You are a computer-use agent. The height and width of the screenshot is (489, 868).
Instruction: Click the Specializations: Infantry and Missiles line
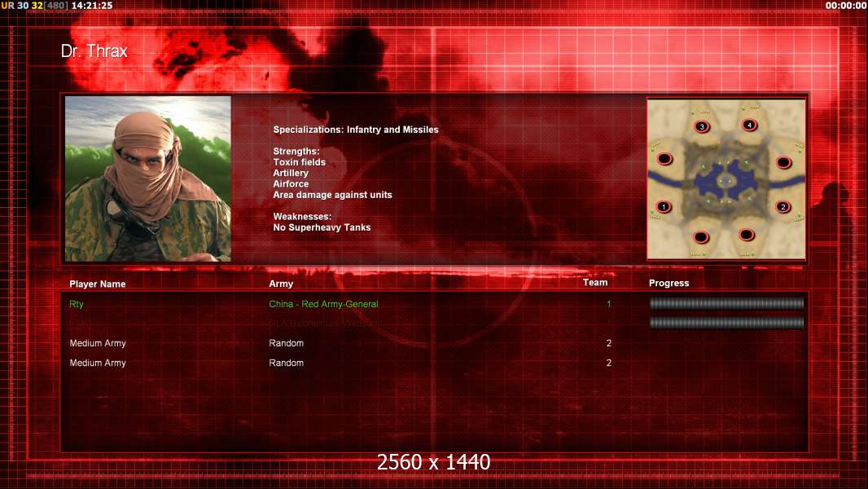tap(355, 130)
